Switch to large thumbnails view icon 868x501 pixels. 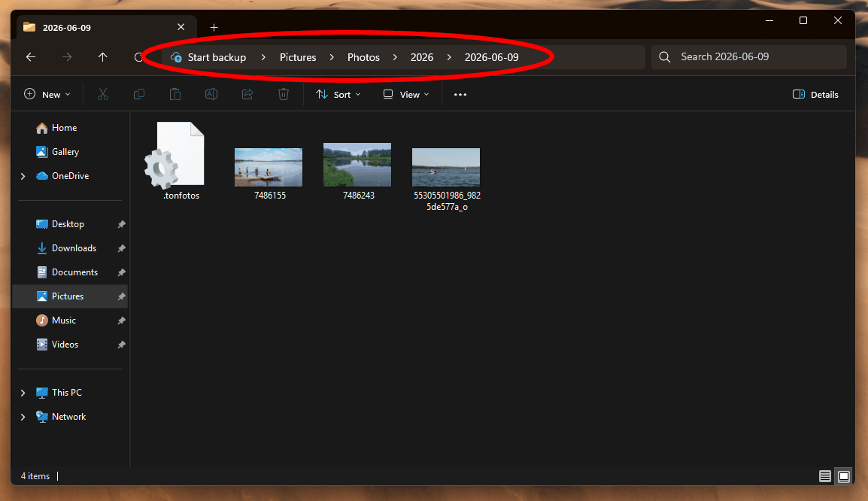pos(844,476)
